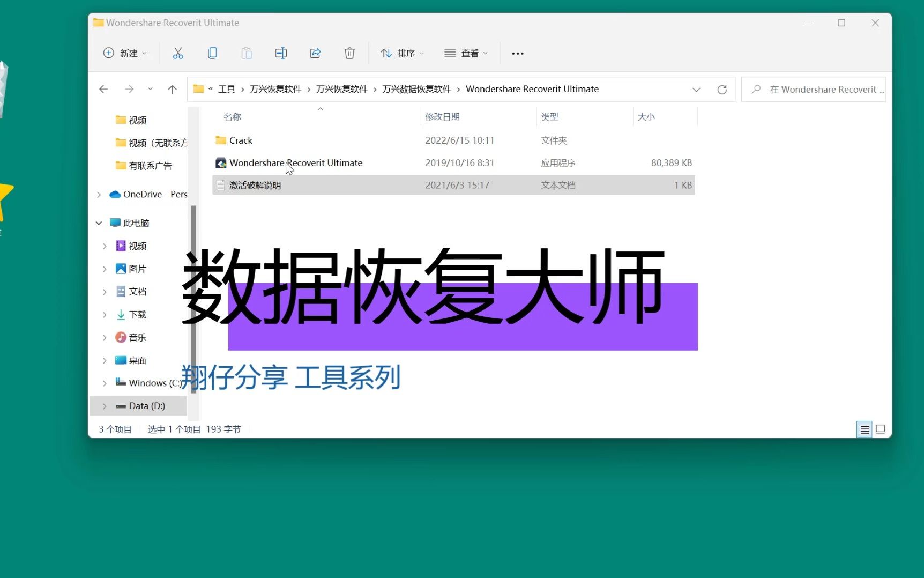924x578 pixels.
Task: Expand the 桌面 tree node
Action: pos(105,360)
